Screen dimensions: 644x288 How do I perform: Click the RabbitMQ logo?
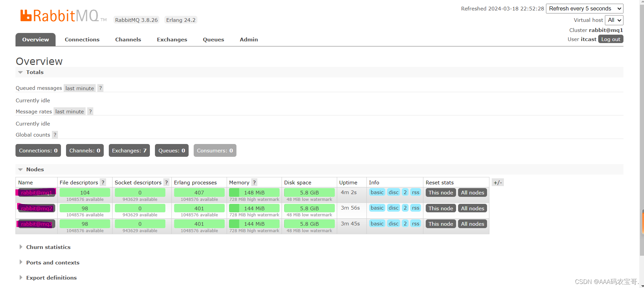63,16
